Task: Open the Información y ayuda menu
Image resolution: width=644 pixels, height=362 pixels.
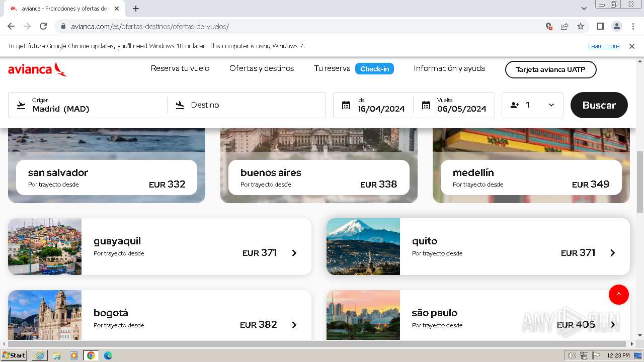Action: 449,68
